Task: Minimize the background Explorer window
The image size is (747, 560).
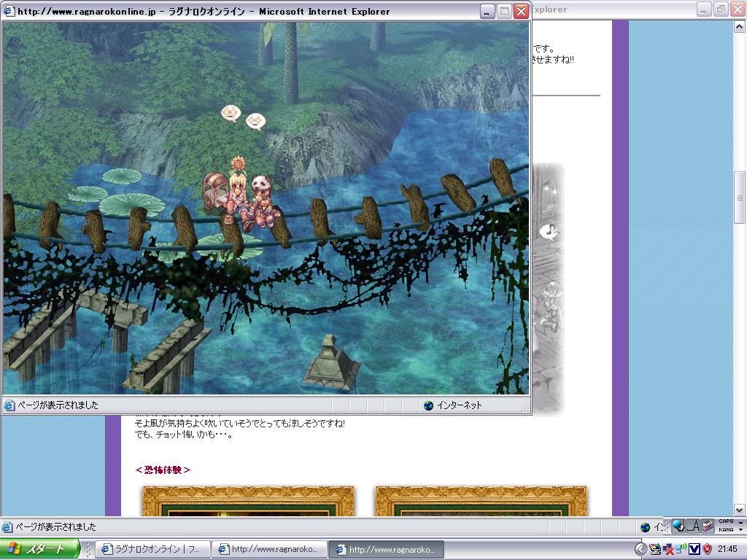Action: coord(704,9)
